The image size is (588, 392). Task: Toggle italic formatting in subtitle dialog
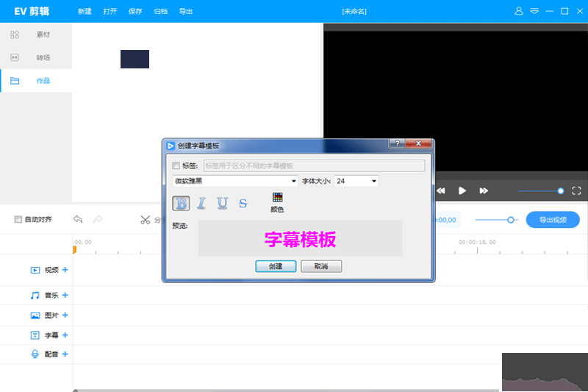pos(201,204)
